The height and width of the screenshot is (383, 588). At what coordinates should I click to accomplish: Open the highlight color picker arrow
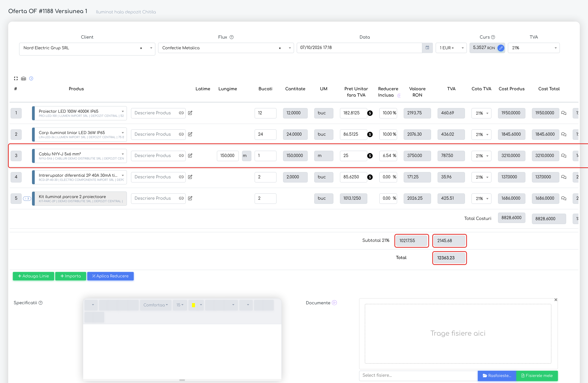pyautogui.click(x=201, y=305)
